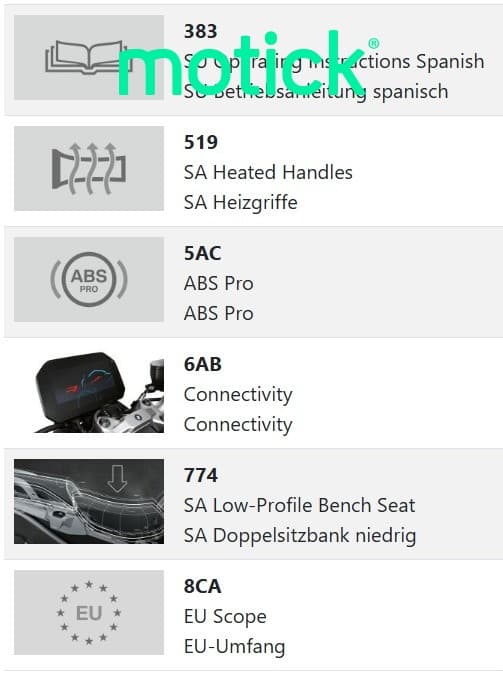Open the low-profile bench seat image
503x683 pixels.
pos(88,501)
